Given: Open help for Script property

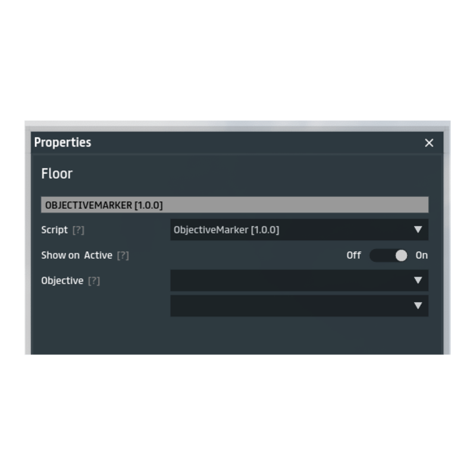Looking at the screenshot, I should [79, 230].
